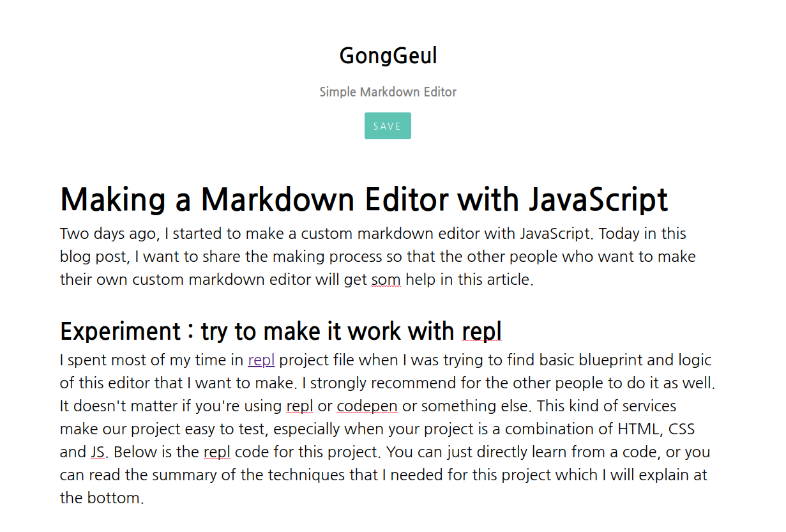Click the GongGeul site title
Image resolution: width=786 pixels, height=532 pixels.
pyautogui.click(x=388, y=56)
